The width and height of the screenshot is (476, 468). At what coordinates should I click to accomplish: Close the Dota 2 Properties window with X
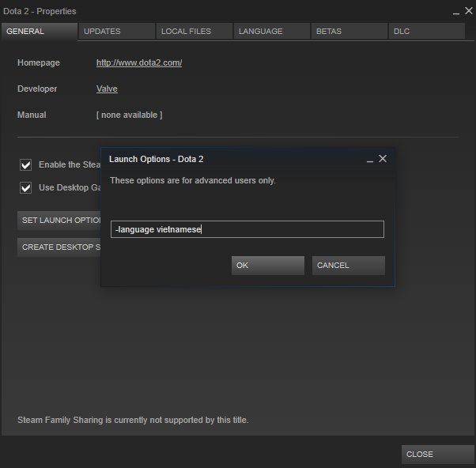pyautogui.click(x=469, y=11)
